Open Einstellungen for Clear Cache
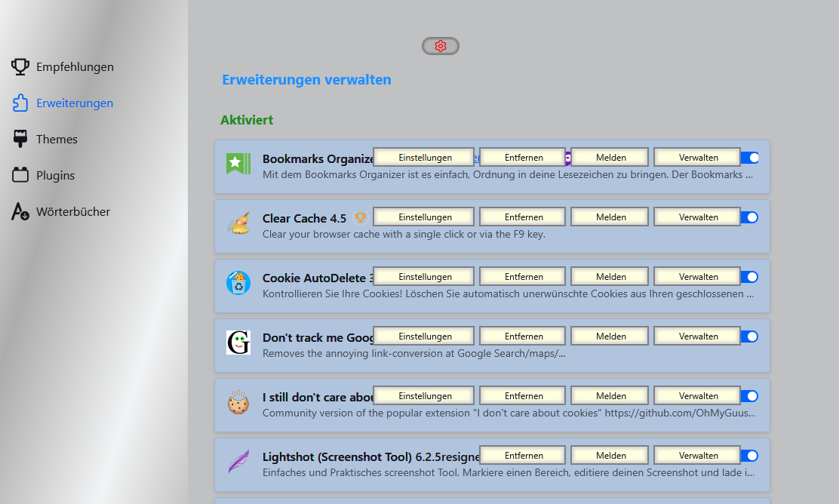Viewport: 839px width, 504px height. (424, 217)
